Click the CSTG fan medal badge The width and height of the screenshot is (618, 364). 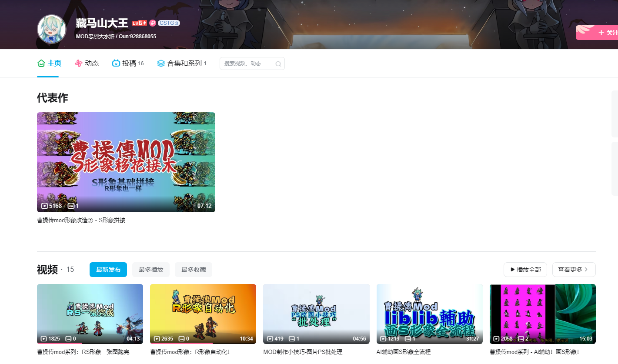(x=169, y=23)
